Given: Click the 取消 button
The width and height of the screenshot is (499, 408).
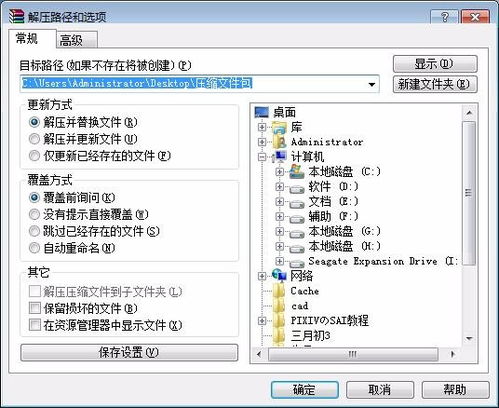Looking at the screenshot, I should tap(380, 390).
